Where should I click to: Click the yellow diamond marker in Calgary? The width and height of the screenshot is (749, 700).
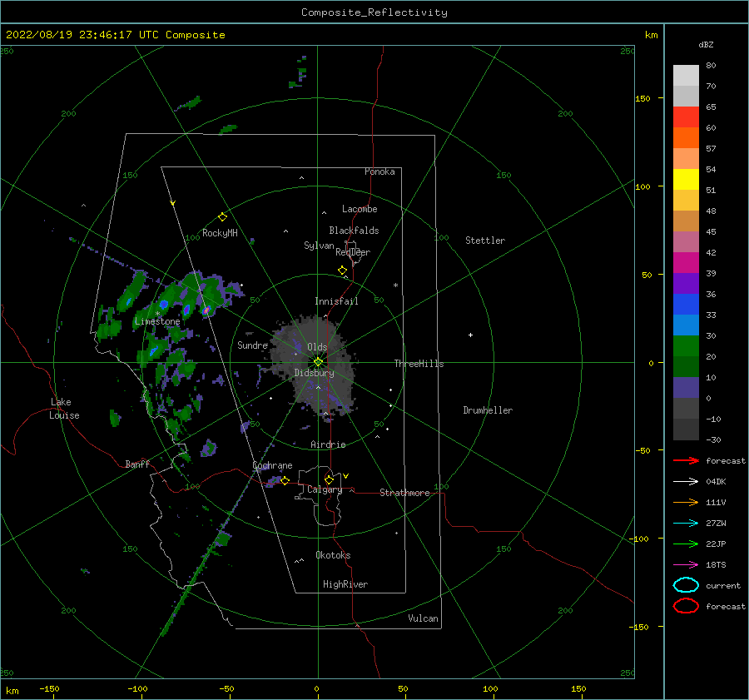tap(329, 479)
